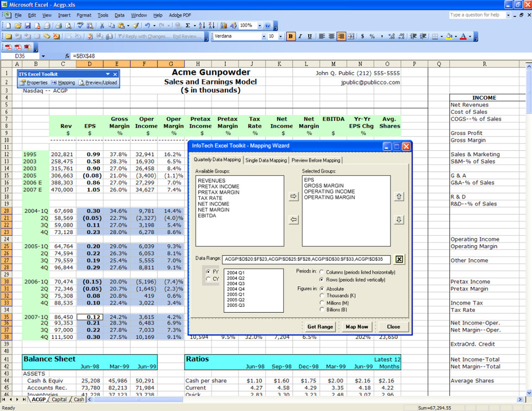Image resolution: width=532 pixels, height=411 pixels.
Task: Open the Font Color dropdown arrow
Action: [x=470, y=36]
